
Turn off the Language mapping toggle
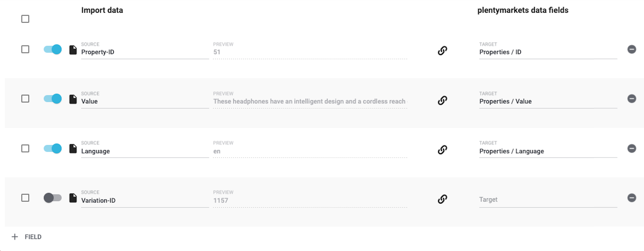53,148
